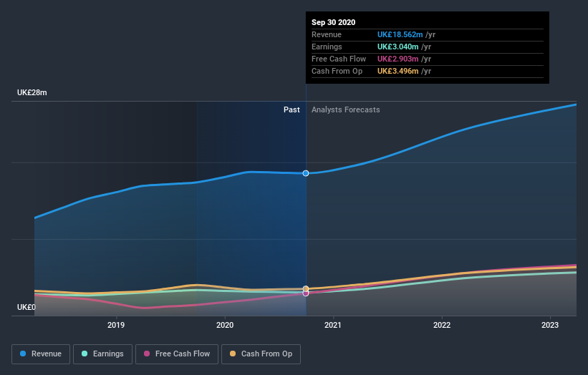Click the 2022 x-axis label
The width and height of the screenshot is (588, 375).
[x=442, y=325]
